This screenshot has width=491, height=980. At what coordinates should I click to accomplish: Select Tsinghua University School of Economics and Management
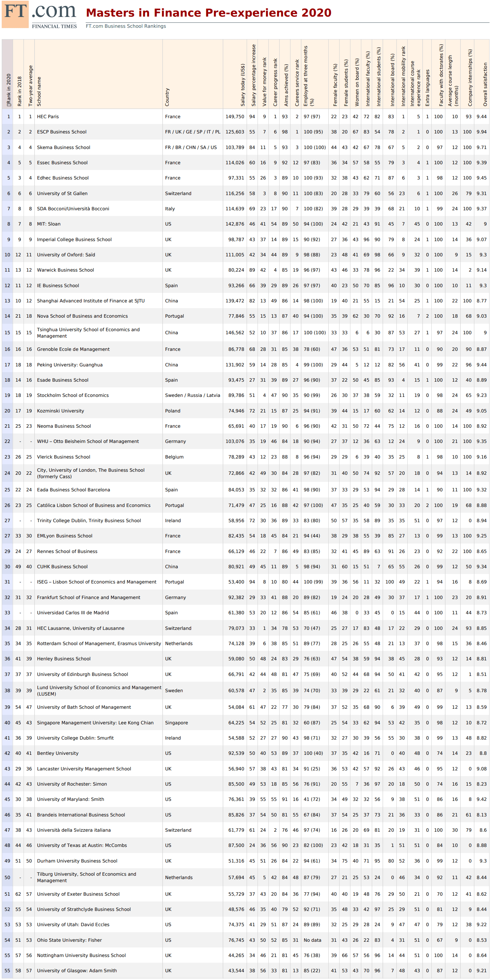pos(88,333)
